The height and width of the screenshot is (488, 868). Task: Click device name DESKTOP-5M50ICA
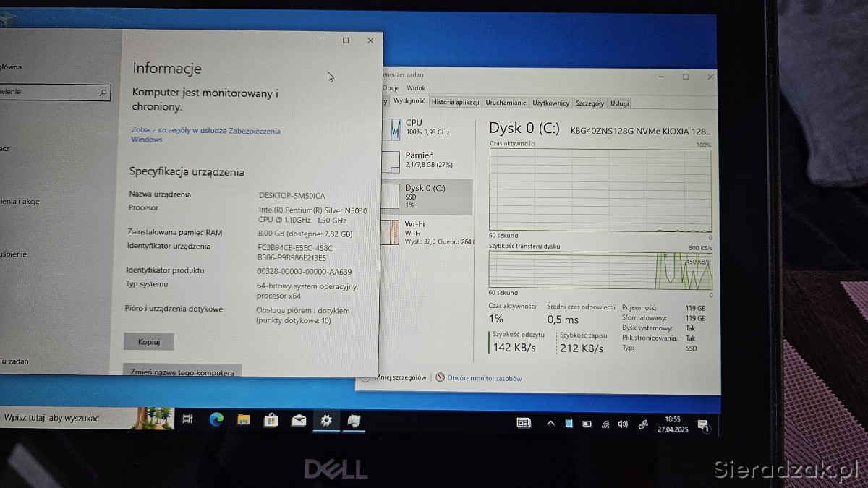pyautogui.click(x=292, y=196)
